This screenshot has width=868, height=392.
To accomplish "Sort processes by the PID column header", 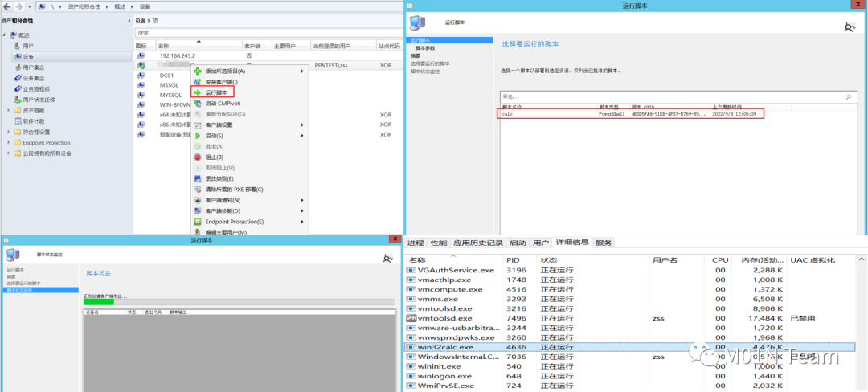I will 512,260.
